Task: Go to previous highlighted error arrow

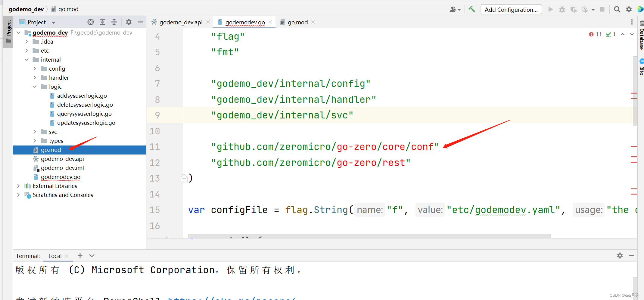Action: point(623,34)
